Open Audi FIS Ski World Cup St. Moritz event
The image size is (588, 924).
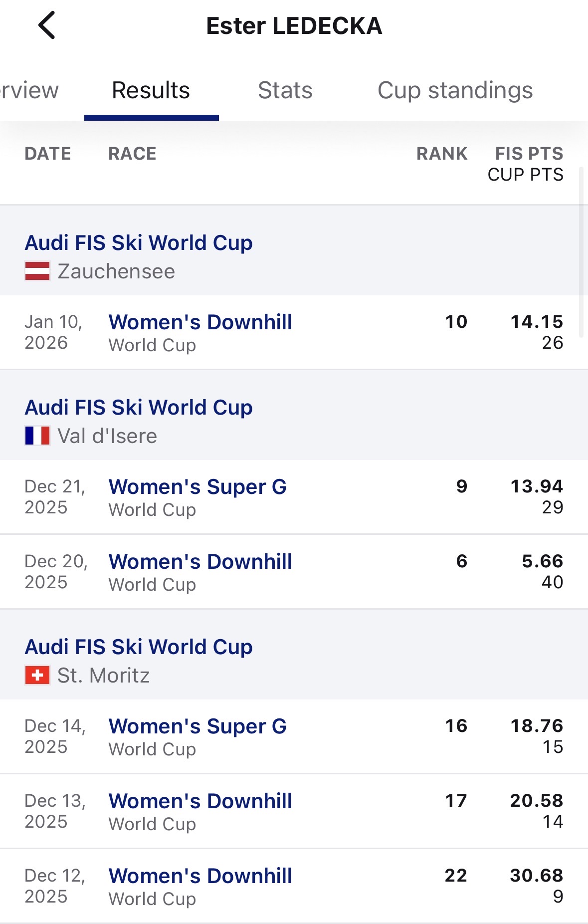tap(139, 648)
